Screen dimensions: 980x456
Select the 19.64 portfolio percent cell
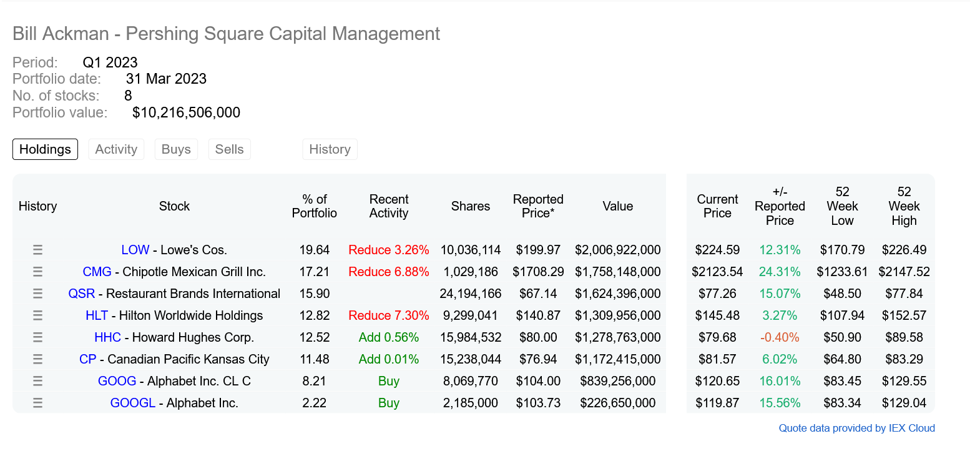click(x=315, y=250)
